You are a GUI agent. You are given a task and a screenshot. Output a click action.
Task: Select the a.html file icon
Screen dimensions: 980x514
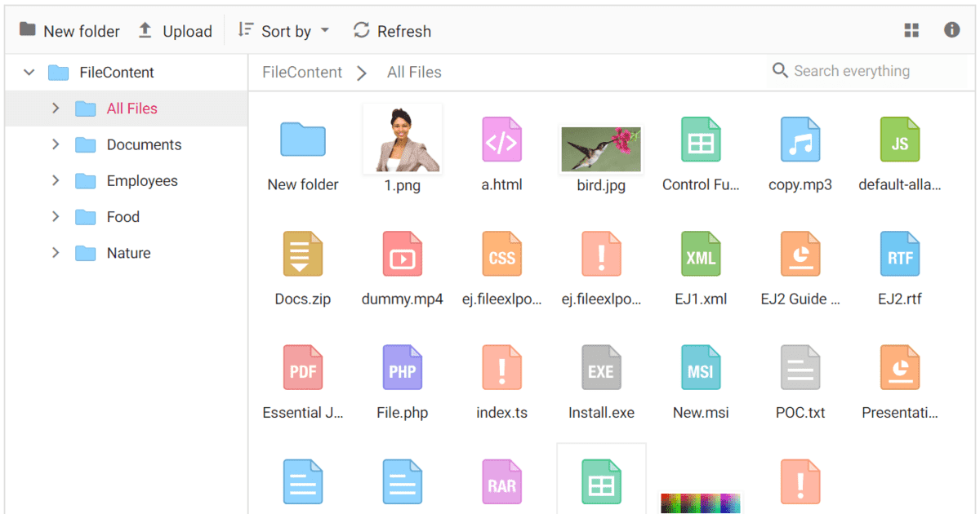pos(501,140)
